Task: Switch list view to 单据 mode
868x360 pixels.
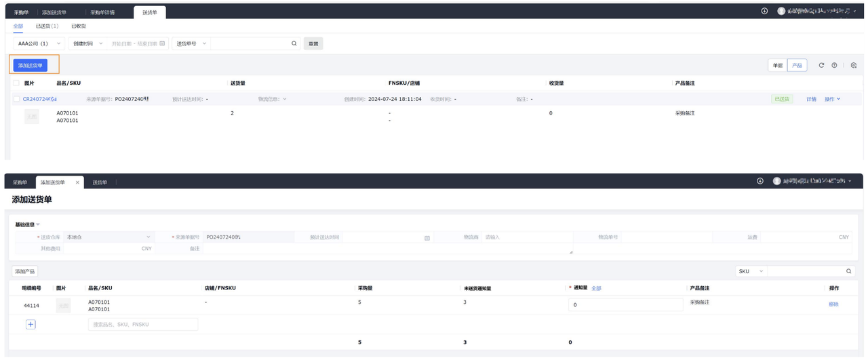Action: click(x=777, y=65)
